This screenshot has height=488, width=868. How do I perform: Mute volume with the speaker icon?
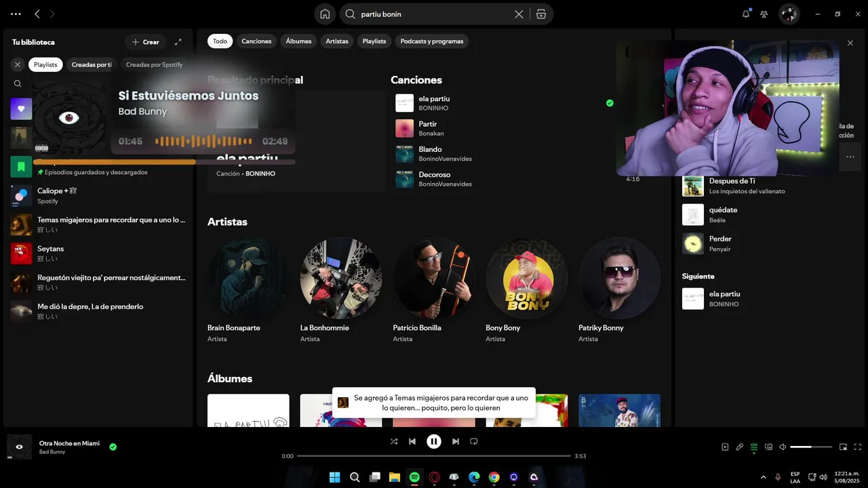pos(783,447)
